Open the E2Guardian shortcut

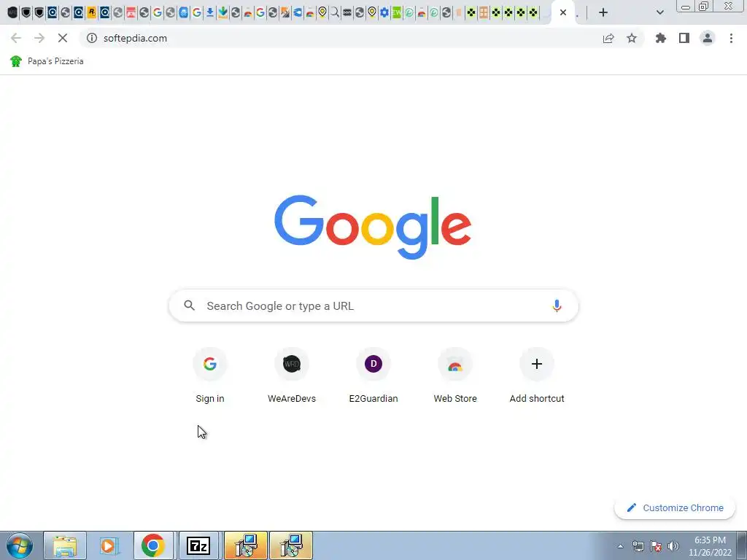[x=373, y=376]
